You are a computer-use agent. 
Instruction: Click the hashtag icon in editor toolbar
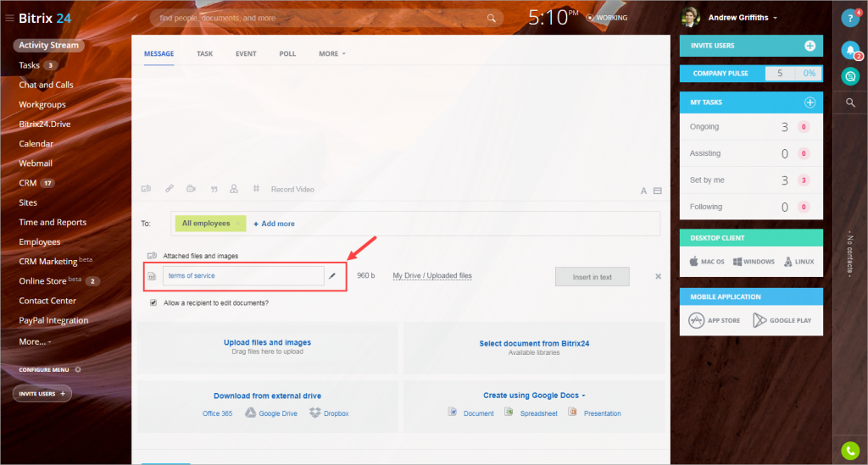[256, 189]
